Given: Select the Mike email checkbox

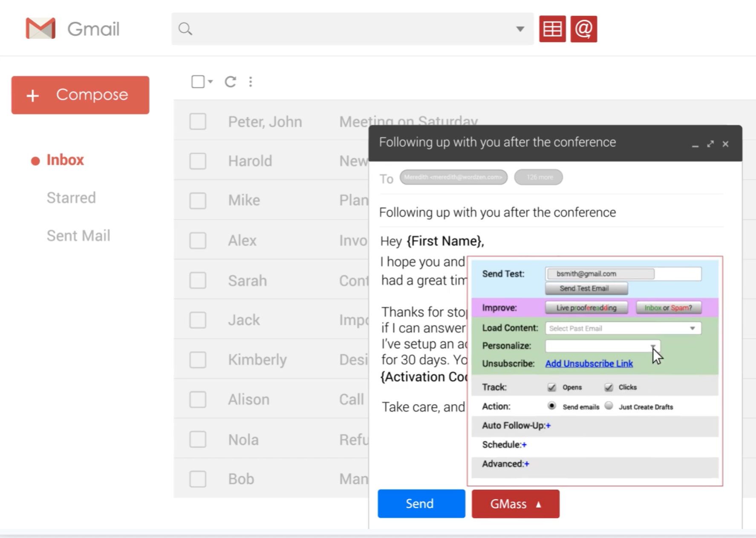Looking at the screenshot, I should (x=198, y=201).
